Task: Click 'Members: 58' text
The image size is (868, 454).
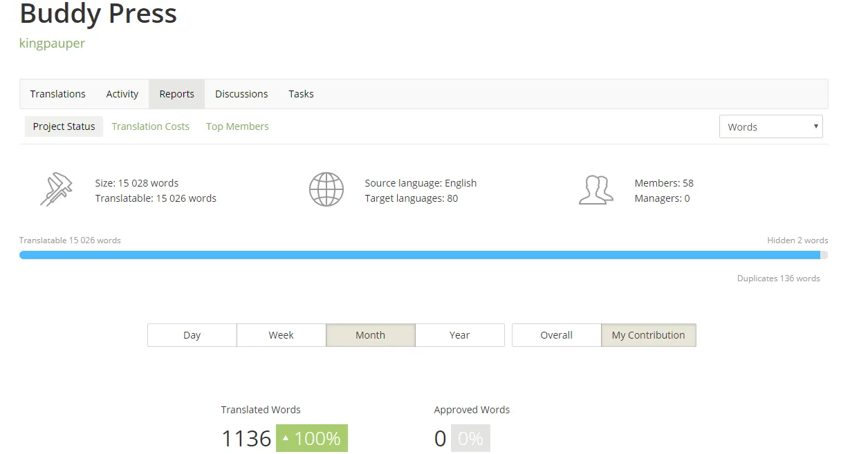Action: tap(664, 183)
